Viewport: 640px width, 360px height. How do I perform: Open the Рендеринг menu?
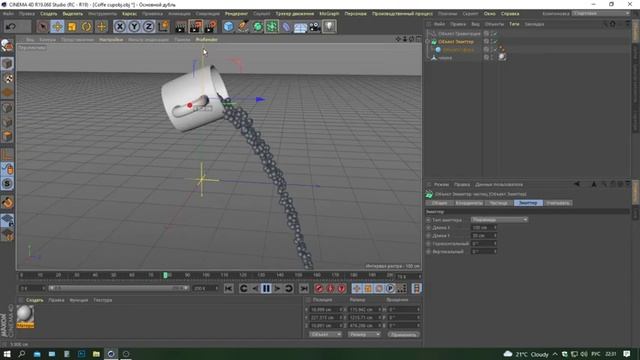coord(236,13)
